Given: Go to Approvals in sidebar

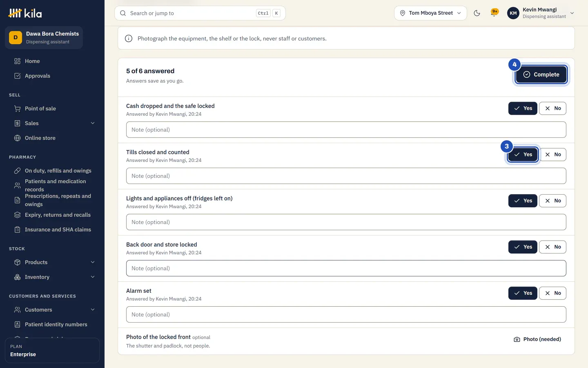Looking at the screenshot, I should 52,76.
